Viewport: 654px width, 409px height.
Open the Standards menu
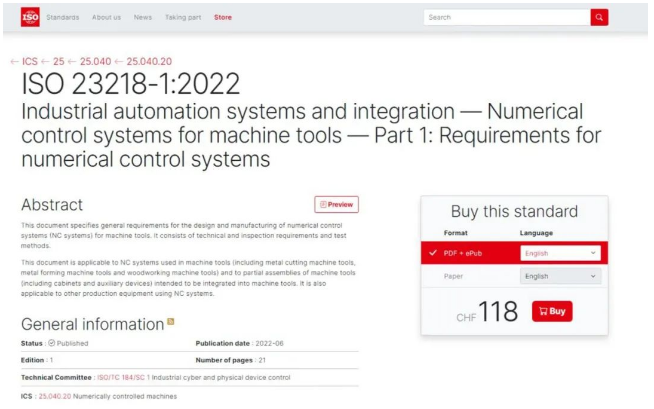tap(63, 17)
